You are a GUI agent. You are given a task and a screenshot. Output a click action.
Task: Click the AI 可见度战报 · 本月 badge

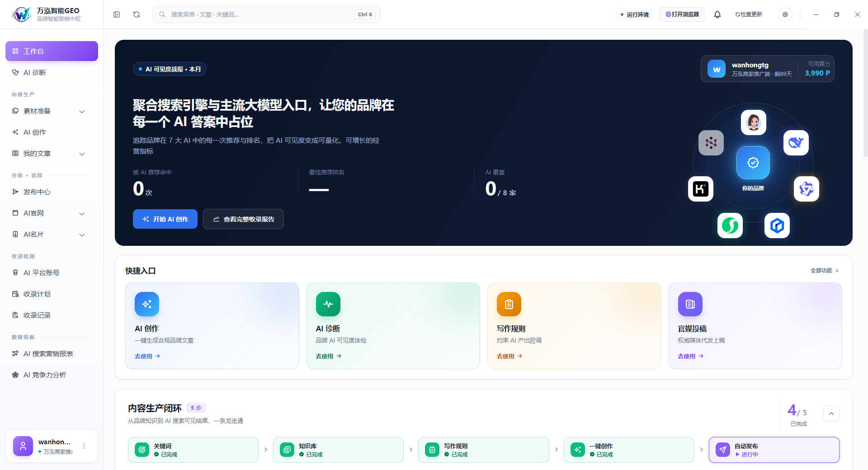pos(170,69)
